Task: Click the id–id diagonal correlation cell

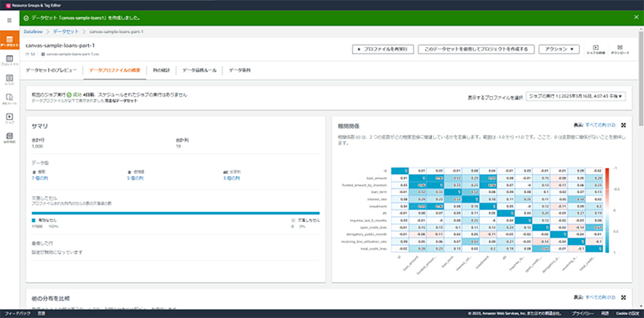Action: pos(399,171)
